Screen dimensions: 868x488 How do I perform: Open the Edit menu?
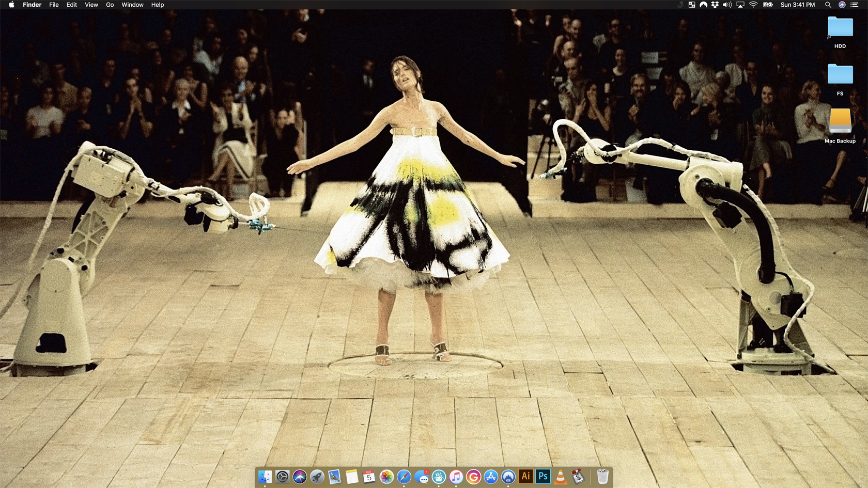pyautogui.click(x=72, y=5)
